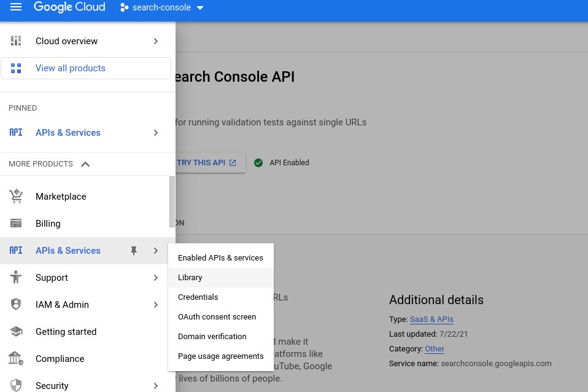This screenshot has height=392, width=588.
Task: Select Page usage agreements in submenu
Action: [221, 356]
